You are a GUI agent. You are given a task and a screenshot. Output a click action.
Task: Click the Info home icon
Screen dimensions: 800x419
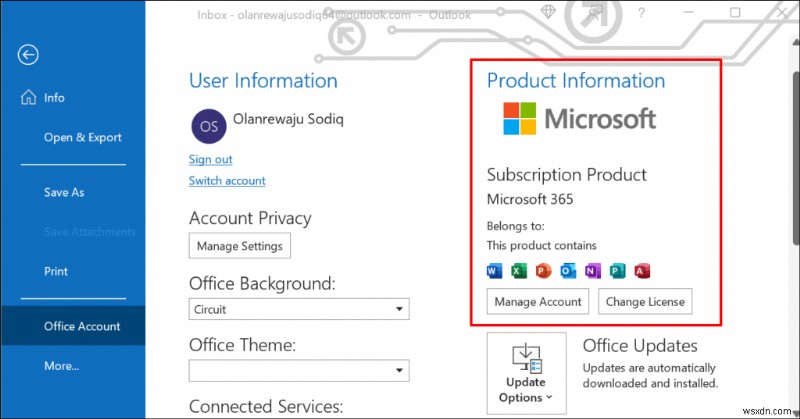click(x=29, y=97)
